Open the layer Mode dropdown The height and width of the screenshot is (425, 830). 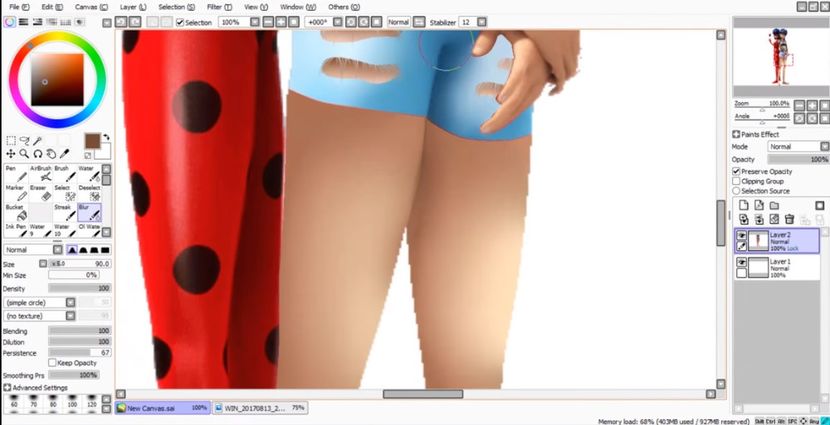click(825, 147)
